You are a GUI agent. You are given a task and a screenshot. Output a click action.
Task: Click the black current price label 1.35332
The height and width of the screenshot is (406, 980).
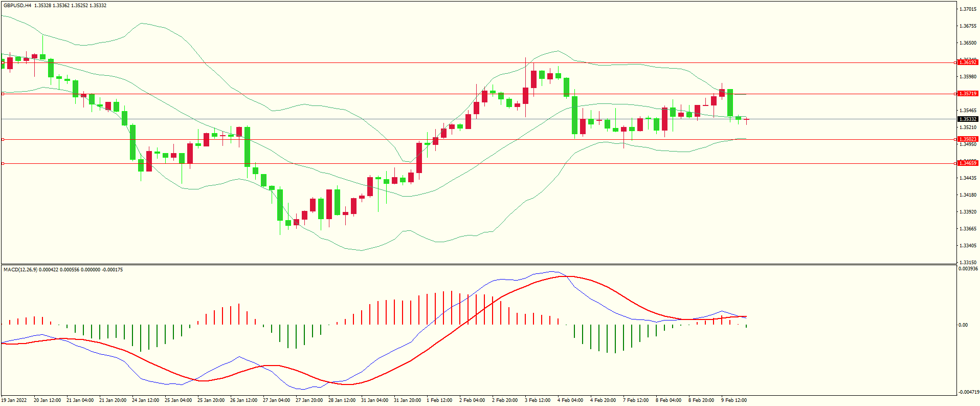pyautogui.click(x=968, y=119)
